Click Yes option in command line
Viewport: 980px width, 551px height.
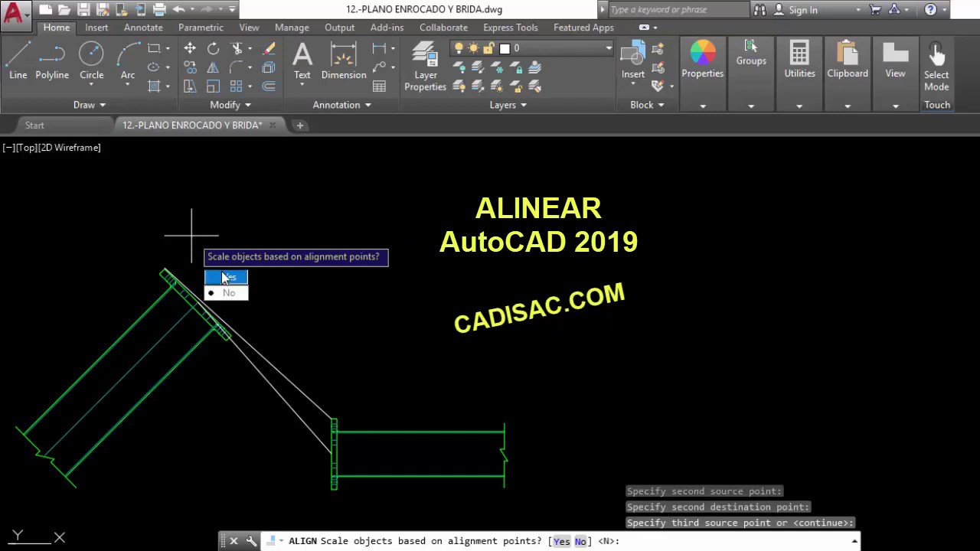pos(562,541)
